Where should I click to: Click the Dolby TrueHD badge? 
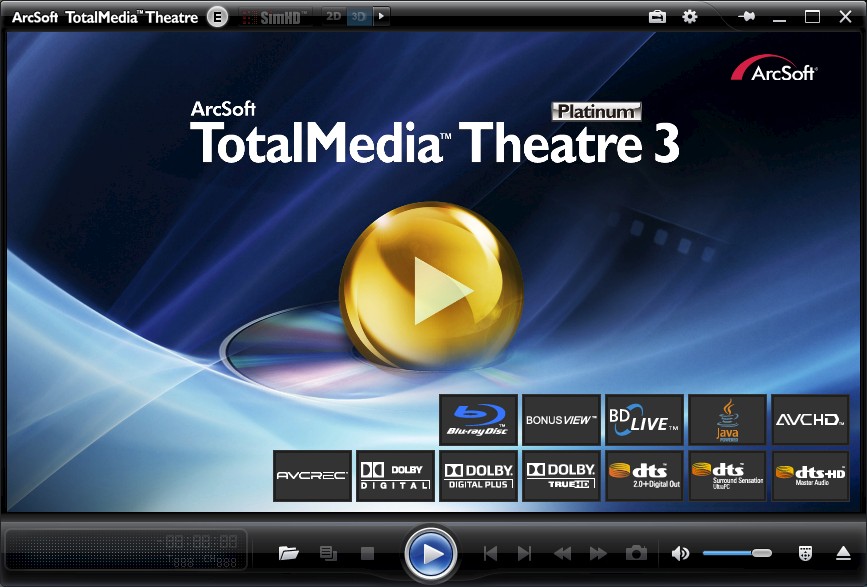click(561, 476)
